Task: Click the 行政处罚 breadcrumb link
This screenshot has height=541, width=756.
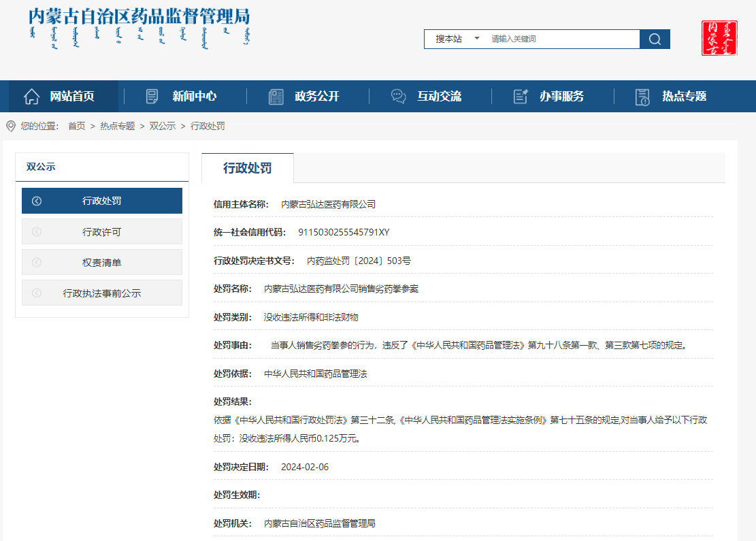Action: coord(208,127)
